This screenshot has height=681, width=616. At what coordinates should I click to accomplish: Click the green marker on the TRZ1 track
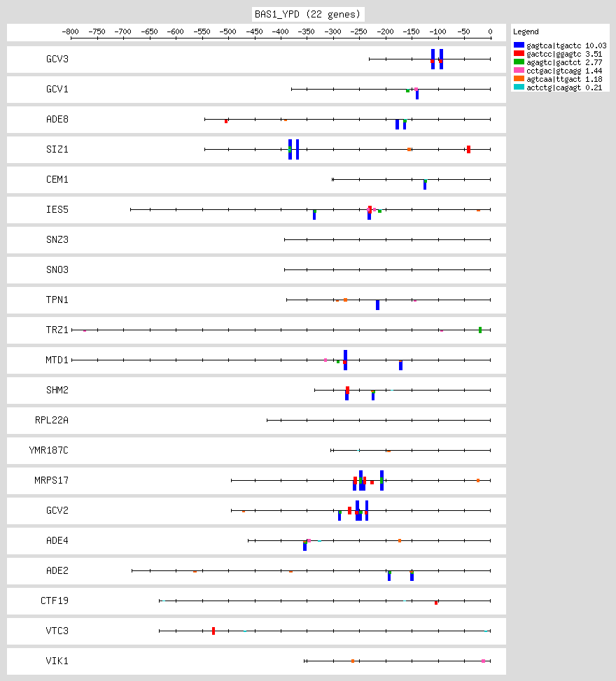[x=480, y=330]
